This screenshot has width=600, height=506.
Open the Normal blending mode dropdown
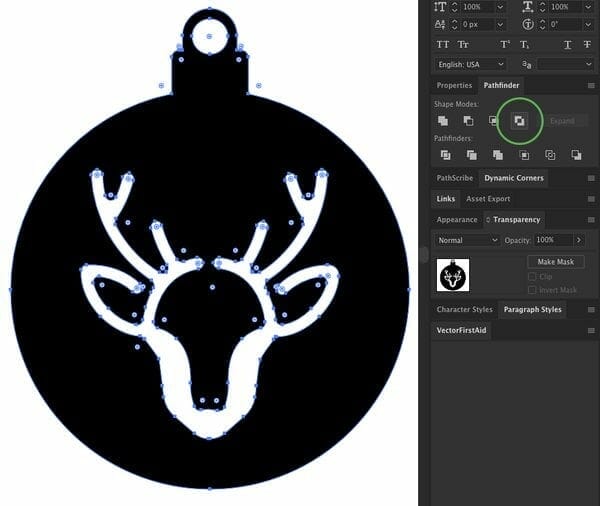coord(467,240)
